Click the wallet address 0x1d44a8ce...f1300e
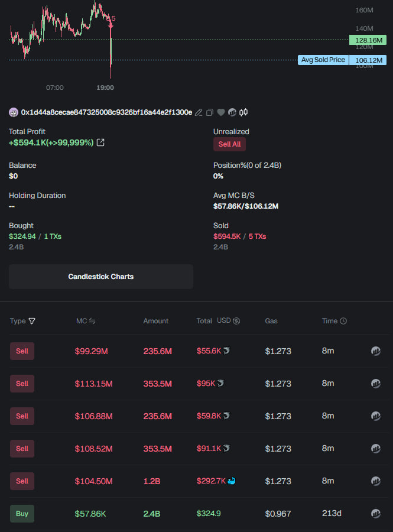Image resolution: width=393 pixels, height=532 pixels. [x=106, y=112]
